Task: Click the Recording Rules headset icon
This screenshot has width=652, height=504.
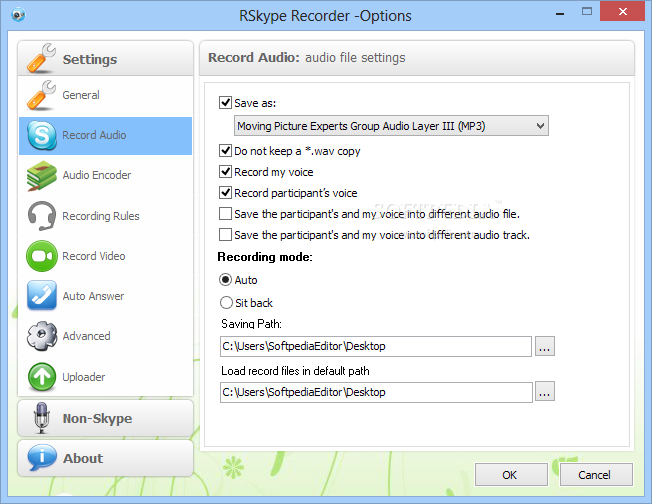Action: (x=42, y=216)
